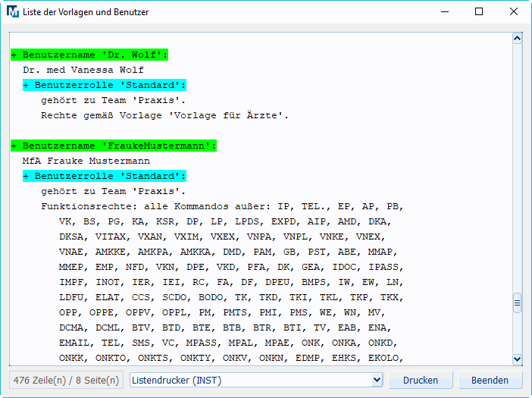Click the application icon in title bar
Viewport: 532px width, 398px height.
coord(13,12)
